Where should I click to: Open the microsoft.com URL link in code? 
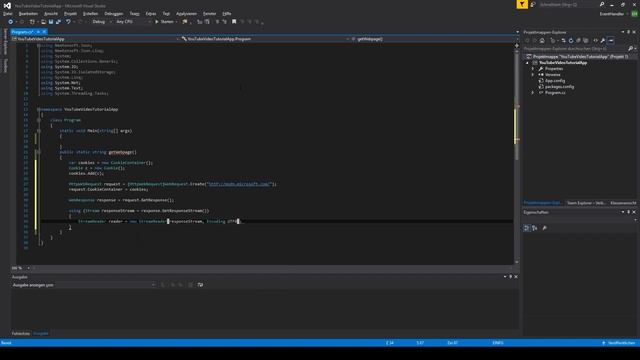239,184
